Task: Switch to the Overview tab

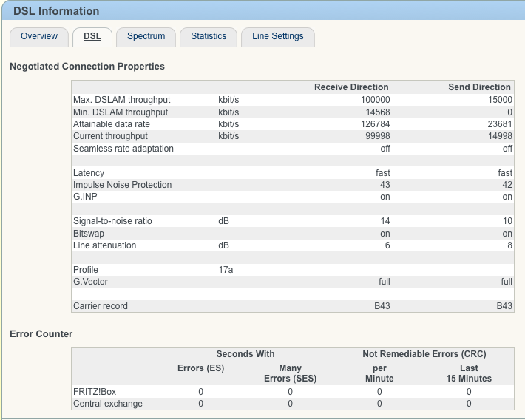Action: tap(39, 36)
